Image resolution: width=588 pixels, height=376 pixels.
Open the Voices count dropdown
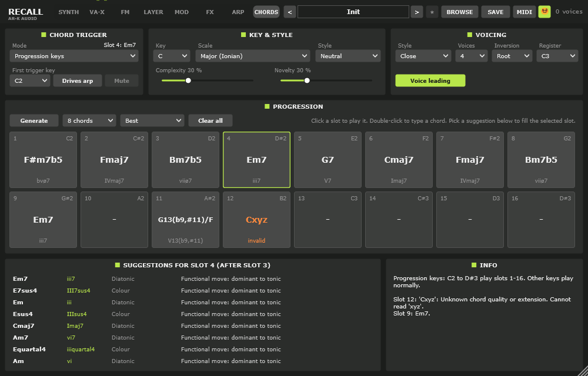click(x=472, y=56)
